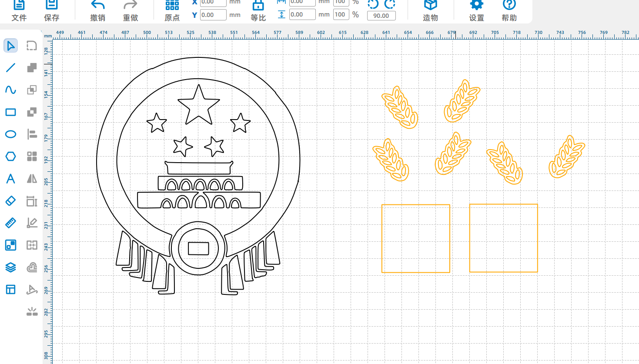Click the rotation angle field showing 90.00

tap(381, 16)
